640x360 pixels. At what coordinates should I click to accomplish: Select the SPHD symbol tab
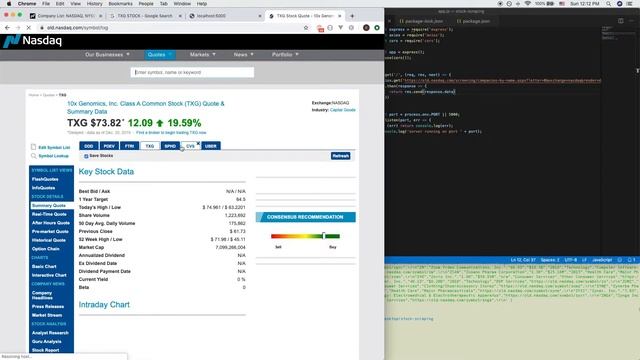click(x=170, y=146)
